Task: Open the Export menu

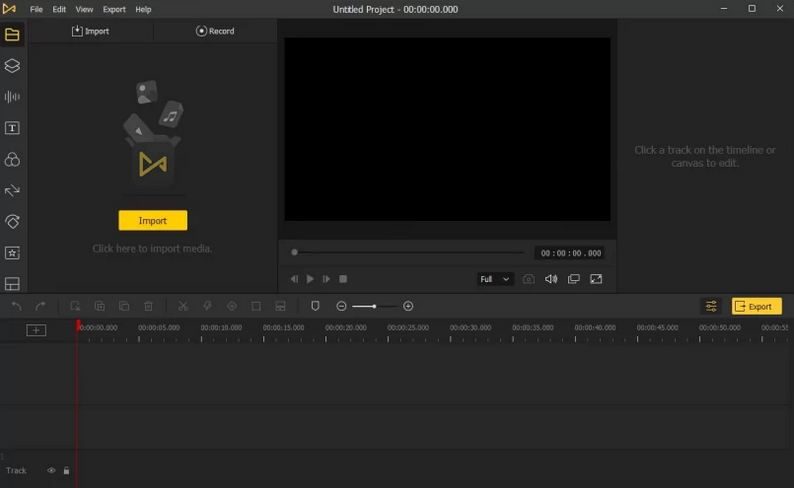Action: (x=114, y=9)
